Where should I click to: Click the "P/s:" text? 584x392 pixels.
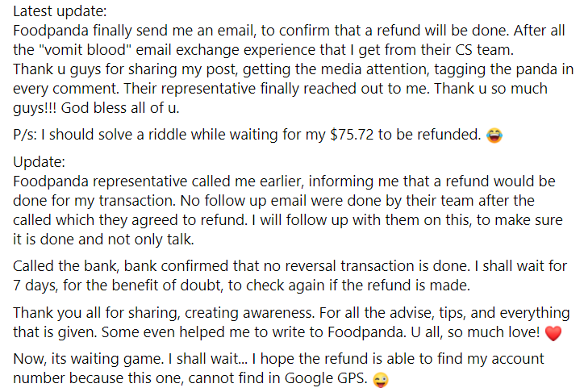(x=29, y=136)
